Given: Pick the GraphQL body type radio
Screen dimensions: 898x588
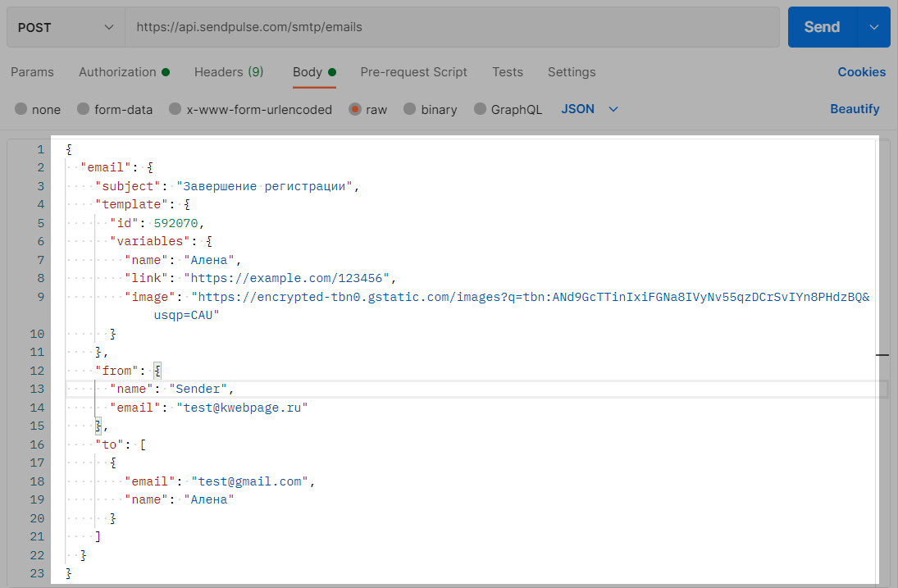Looking at the screenshot, I should point(480,109).
